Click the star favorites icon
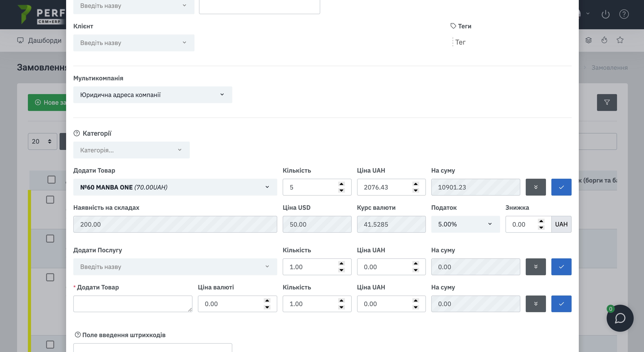The width and height of the screenshot is (644, 352). tap(620, 40)
